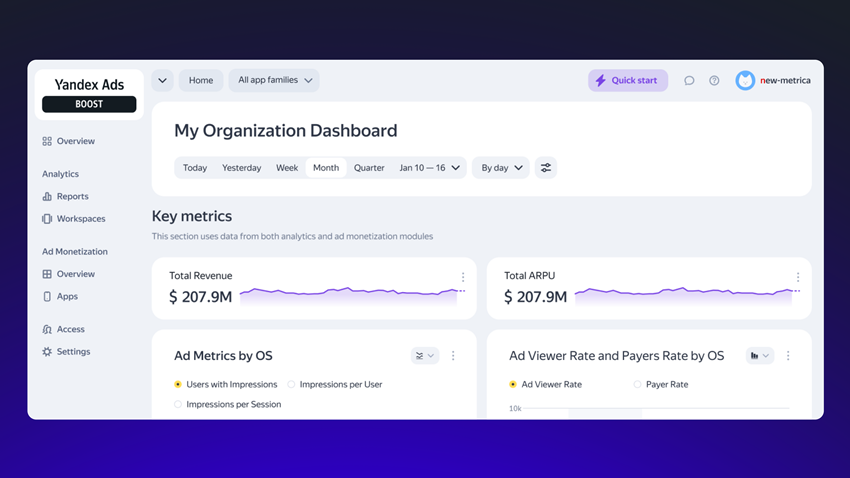850x478 pixels.
Task: Click the filter settings sliders icon
Action: coord(545,168)
